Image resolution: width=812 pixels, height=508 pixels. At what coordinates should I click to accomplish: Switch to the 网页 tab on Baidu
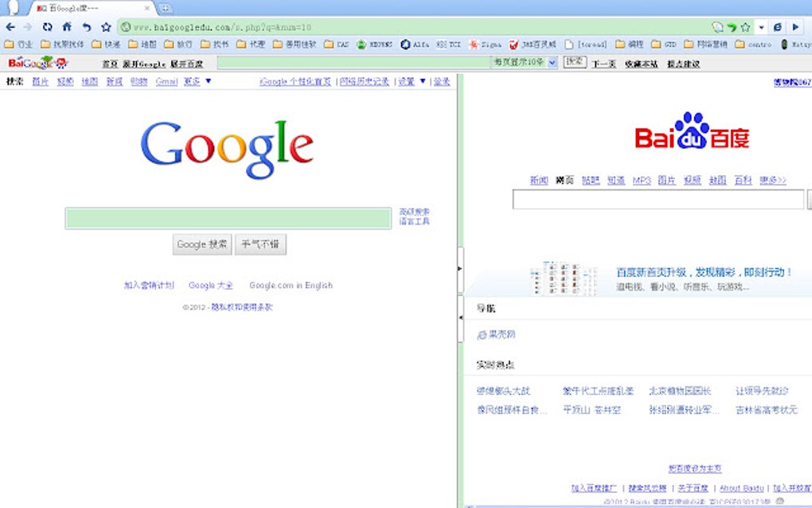(x=564, y=180)
